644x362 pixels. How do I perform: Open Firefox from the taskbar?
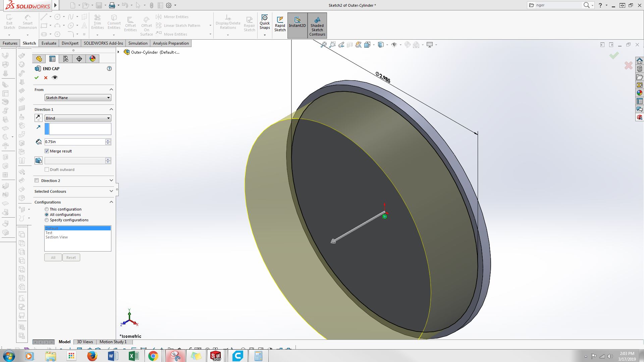point(92,356)
